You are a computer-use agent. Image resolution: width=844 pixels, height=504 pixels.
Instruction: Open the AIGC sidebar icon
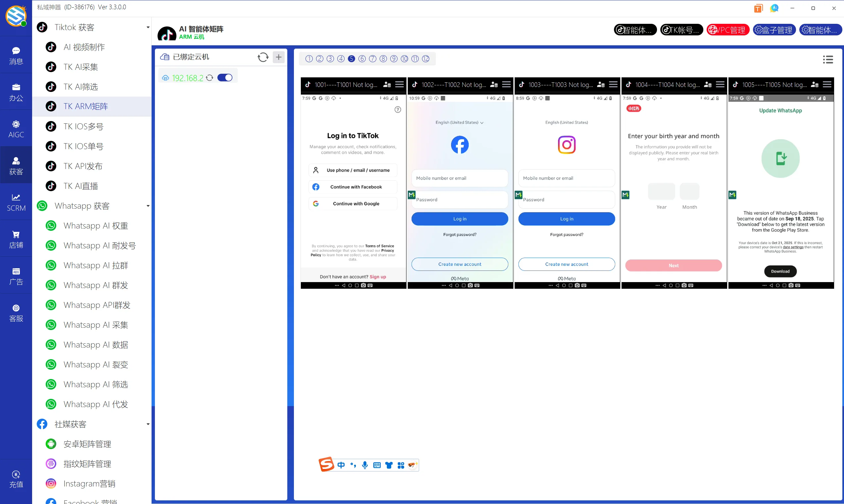16,129
